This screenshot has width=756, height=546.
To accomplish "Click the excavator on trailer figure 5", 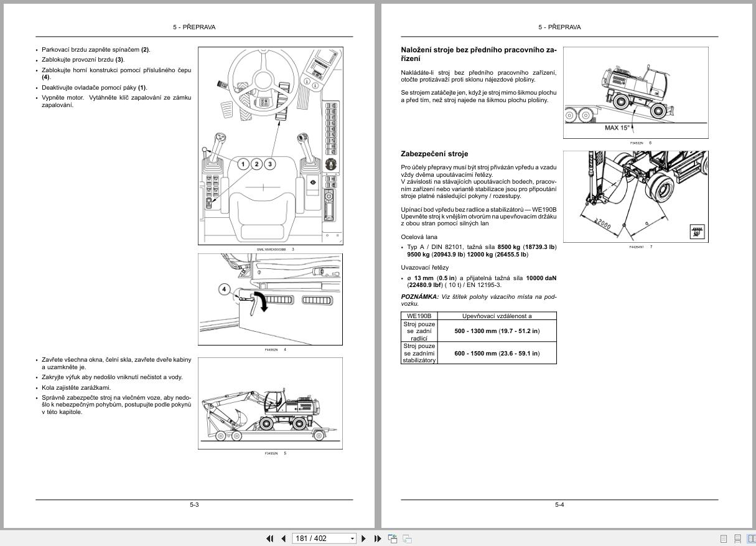I will click(270, 403).
